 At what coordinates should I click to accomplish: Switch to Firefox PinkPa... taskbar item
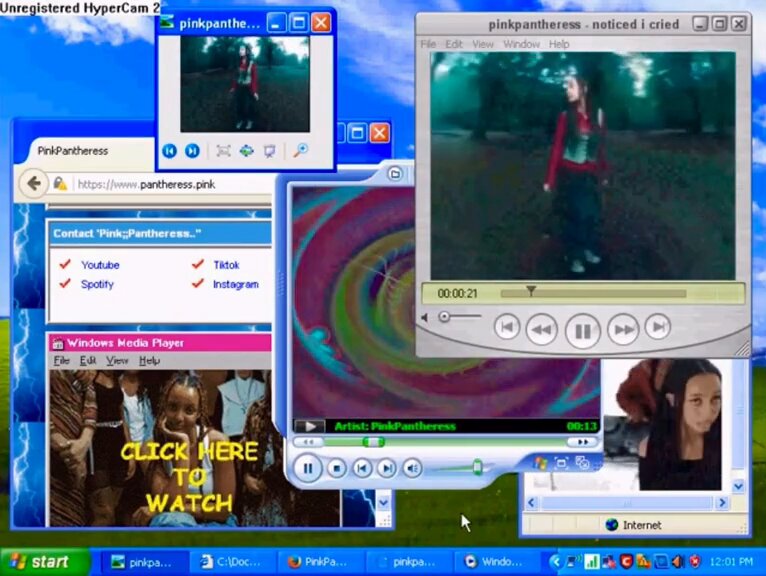coord(320,562)
